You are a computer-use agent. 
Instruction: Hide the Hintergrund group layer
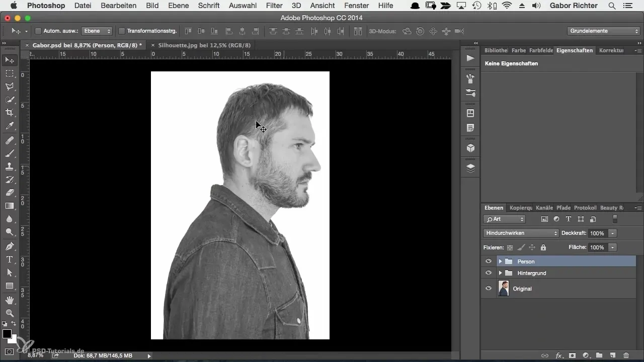488,273
